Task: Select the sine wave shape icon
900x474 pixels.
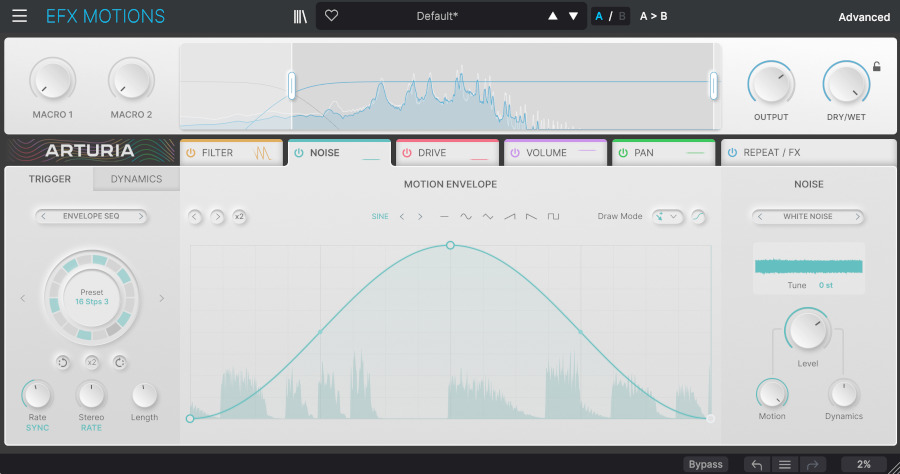Action: [465, 217]
